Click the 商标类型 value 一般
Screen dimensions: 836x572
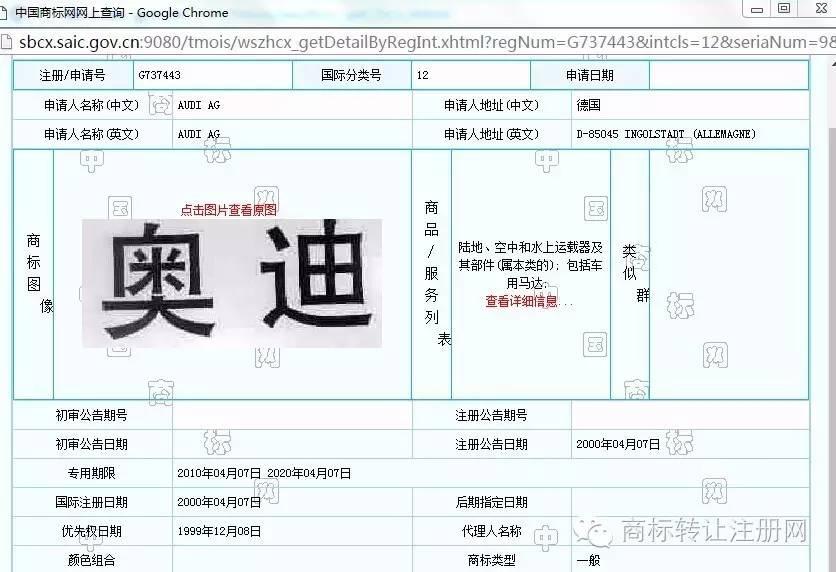[x=588, y=560]
